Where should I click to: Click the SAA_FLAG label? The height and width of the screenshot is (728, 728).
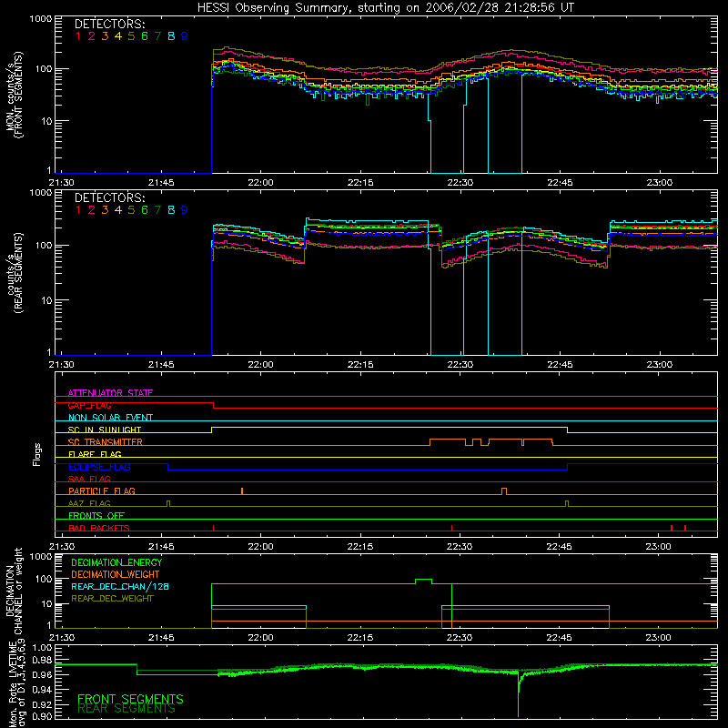click(89, 479)
